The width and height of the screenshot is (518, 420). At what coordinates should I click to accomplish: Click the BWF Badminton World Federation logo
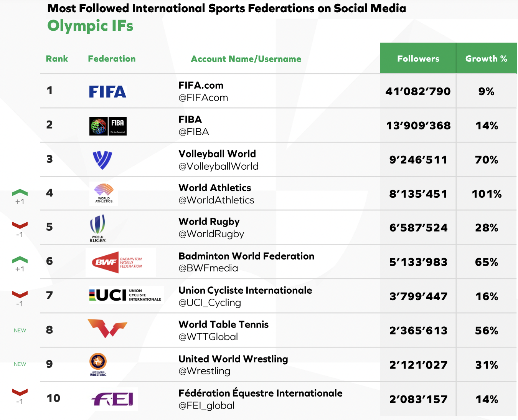tap(120, 262)
